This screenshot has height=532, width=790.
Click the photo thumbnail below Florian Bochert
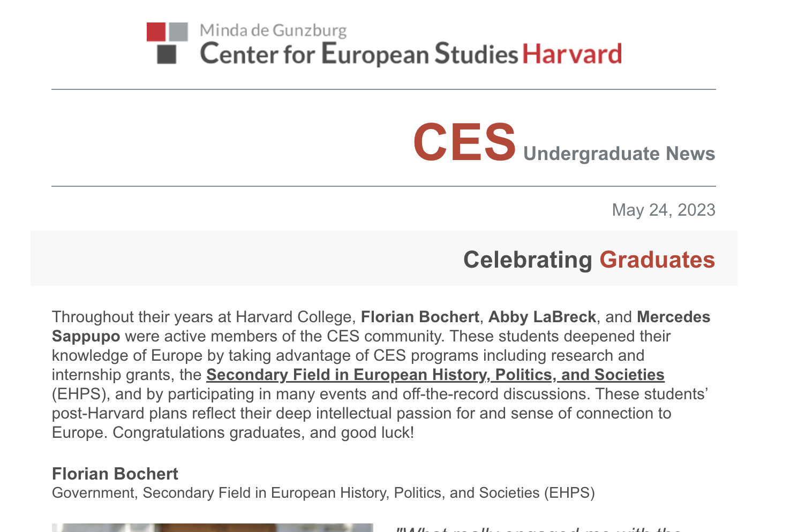pos(213,528)
